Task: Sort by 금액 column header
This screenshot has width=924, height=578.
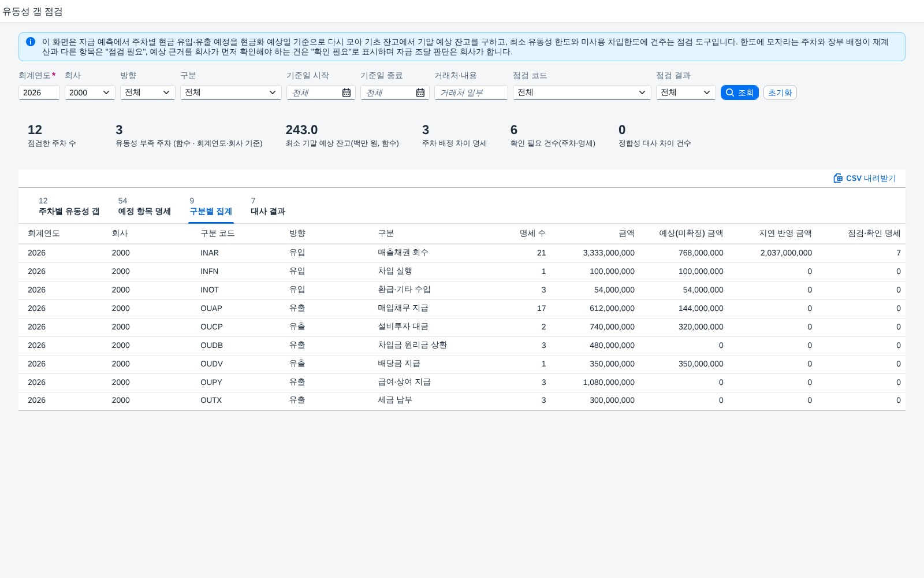Action: point(627,234)
